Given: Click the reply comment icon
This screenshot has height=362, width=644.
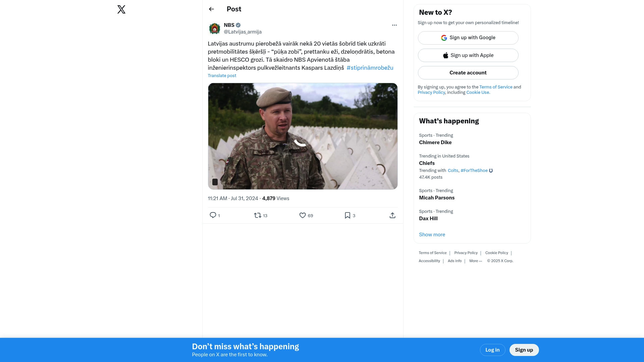Looking at the screenshot, I should point(213,215).
